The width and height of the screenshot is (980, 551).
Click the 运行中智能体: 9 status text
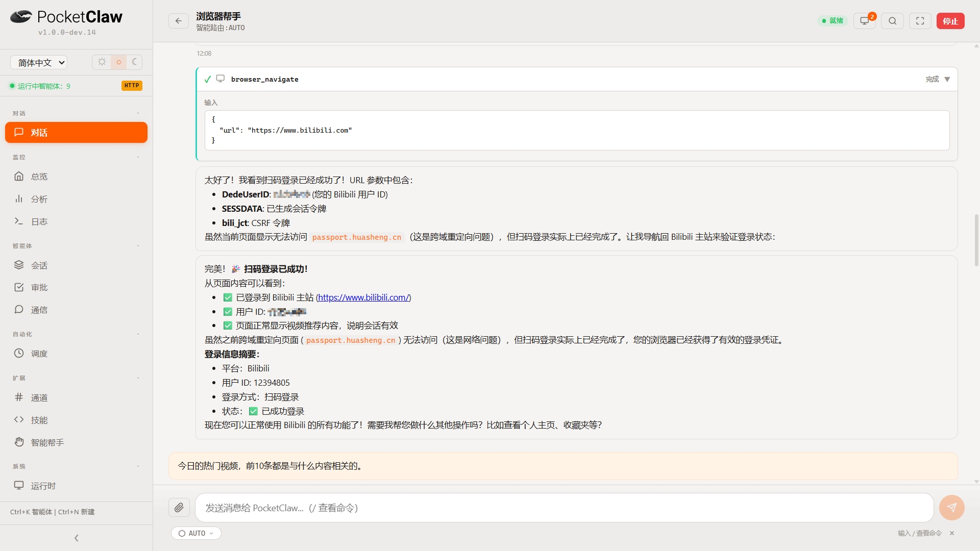(44, 86)
